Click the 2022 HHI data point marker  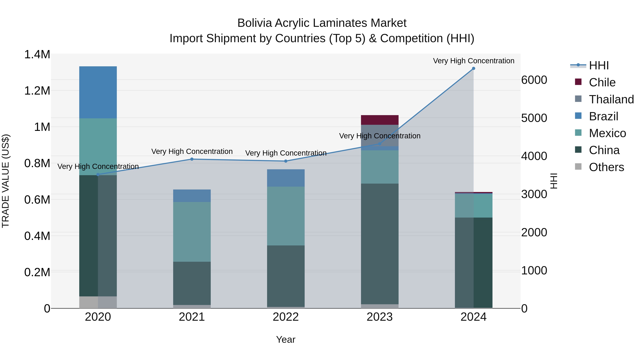(x=286, y=161)
